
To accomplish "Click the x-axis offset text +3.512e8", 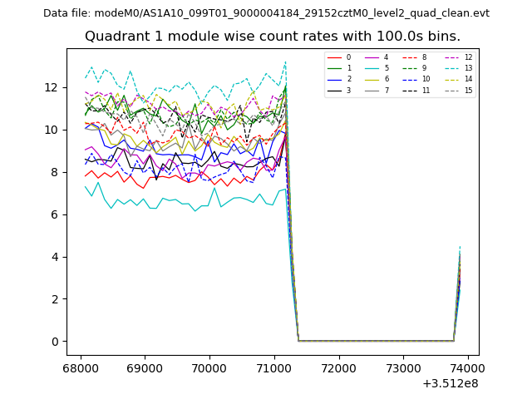I will coord(451,383).
